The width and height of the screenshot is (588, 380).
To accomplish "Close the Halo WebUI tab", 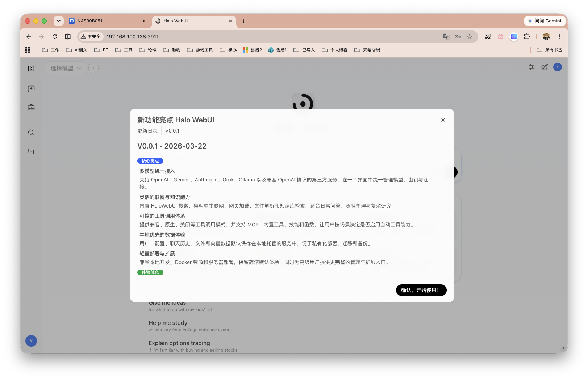I will 230,21.
